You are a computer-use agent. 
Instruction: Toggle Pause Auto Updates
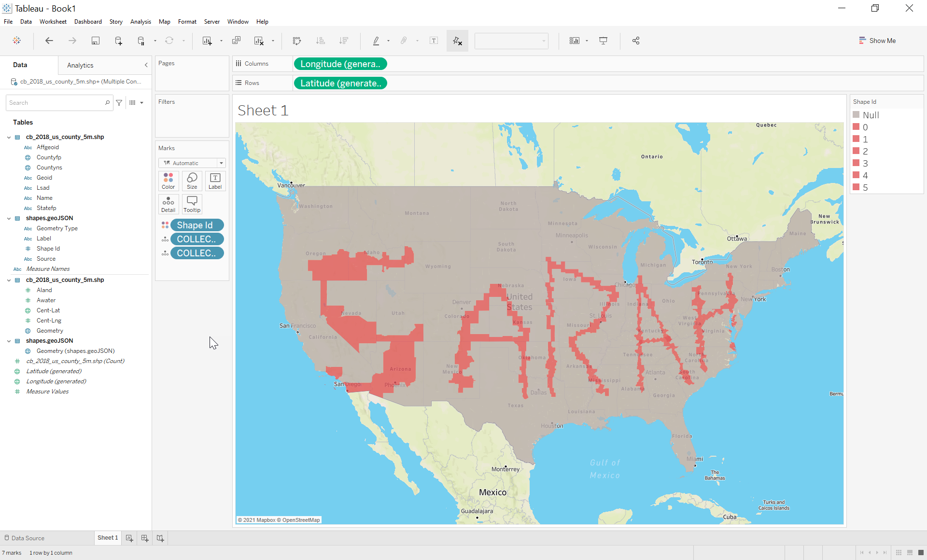click(x=140, y=41)
